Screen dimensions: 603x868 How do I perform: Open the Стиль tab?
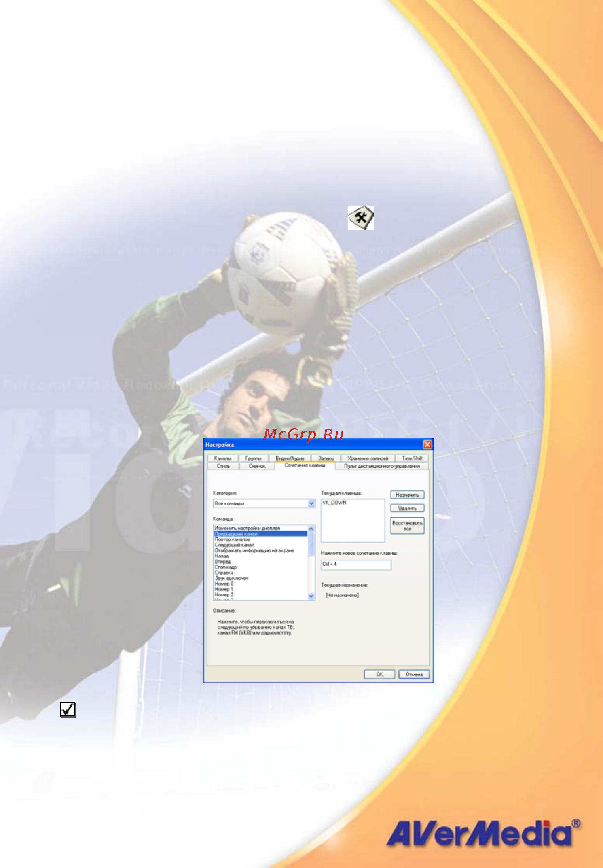point(223,466)
